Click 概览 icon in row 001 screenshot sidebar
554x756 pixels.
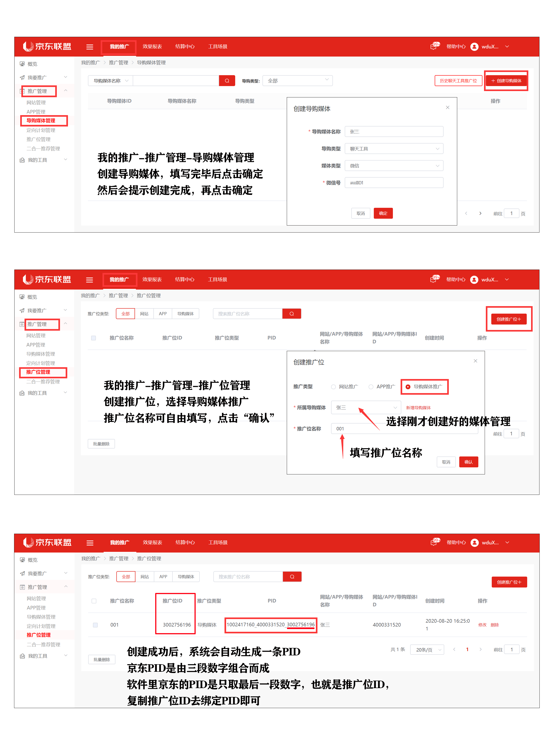click(x=22, y=560)
